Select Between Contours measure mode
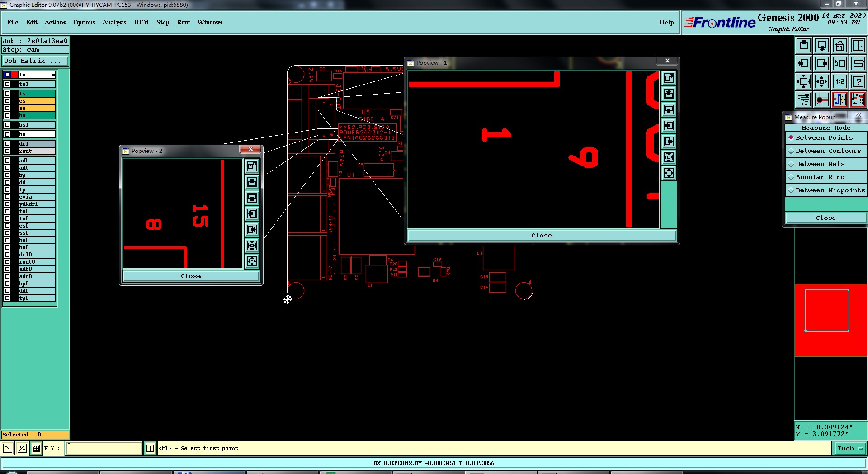868x474 pixels. tap(826, 151)
